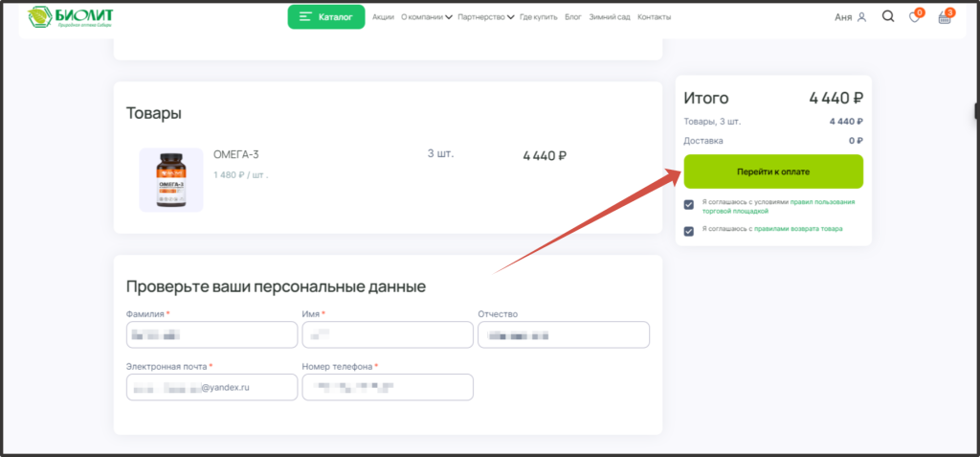Open the Контакты page
Image resolution: width=980 pixels, height=457 pixels.
tap(655, 17)
